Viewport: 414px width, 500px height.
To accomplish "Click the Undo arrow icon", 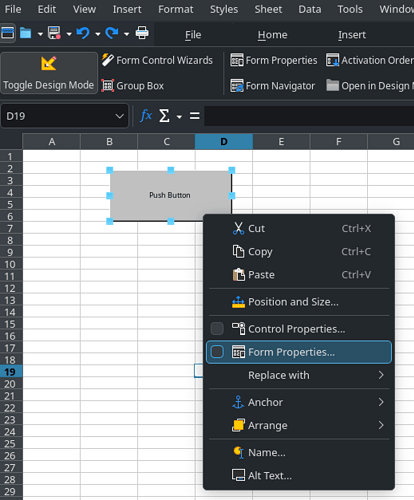I will point(83,33).
